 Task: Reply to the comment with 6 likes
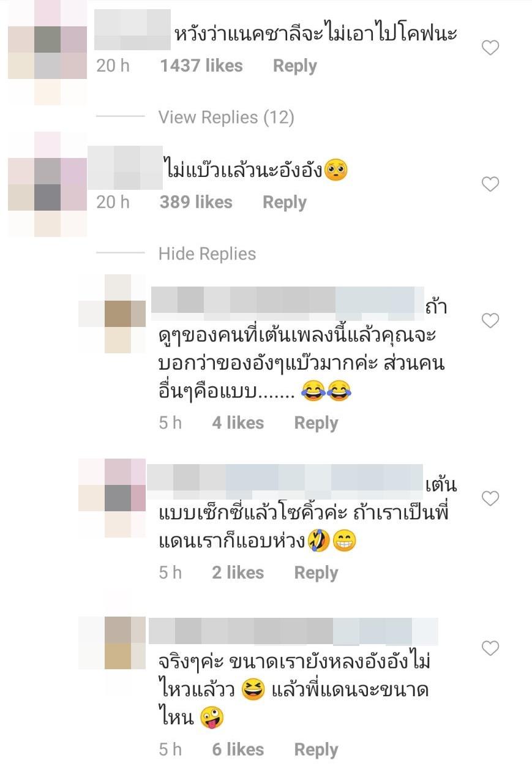(317, 749)
